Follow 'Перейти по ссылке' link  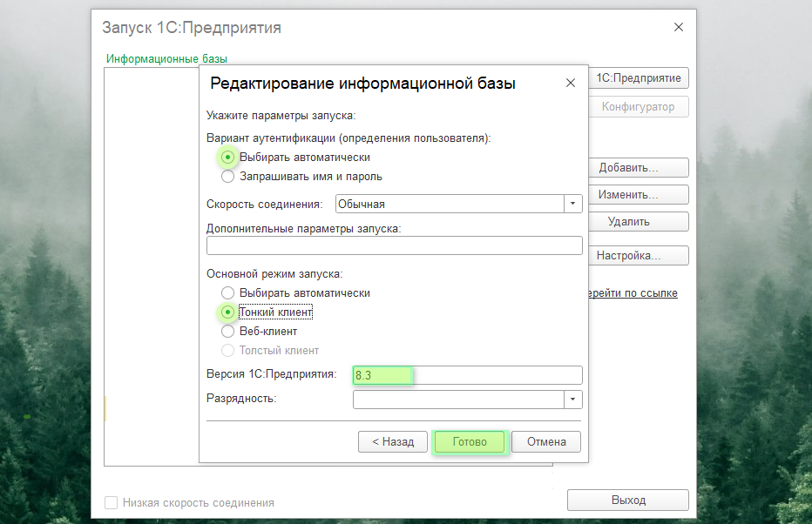[x=633, y=292]
